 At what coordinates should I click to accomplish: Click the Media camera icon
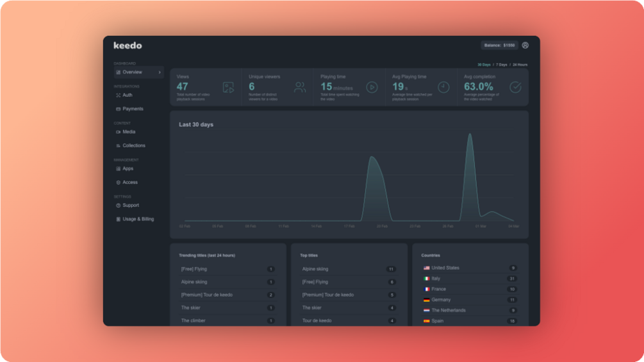[x=119, y=132]
